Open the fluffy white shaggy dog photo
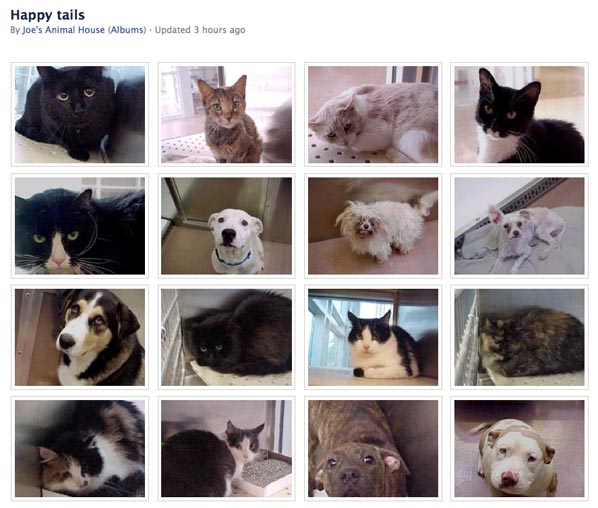 coord(373,226)
